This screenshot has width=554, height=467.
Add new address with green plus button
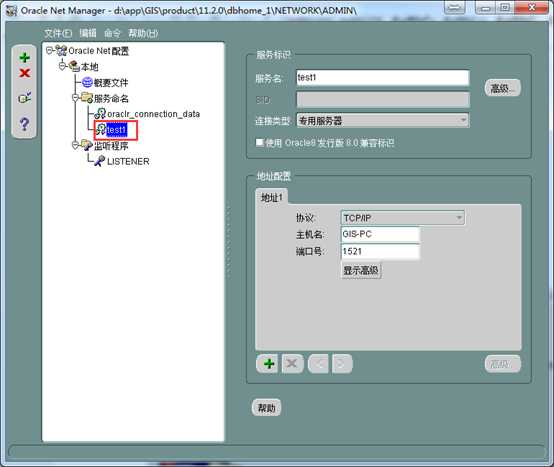pos(267,363)
